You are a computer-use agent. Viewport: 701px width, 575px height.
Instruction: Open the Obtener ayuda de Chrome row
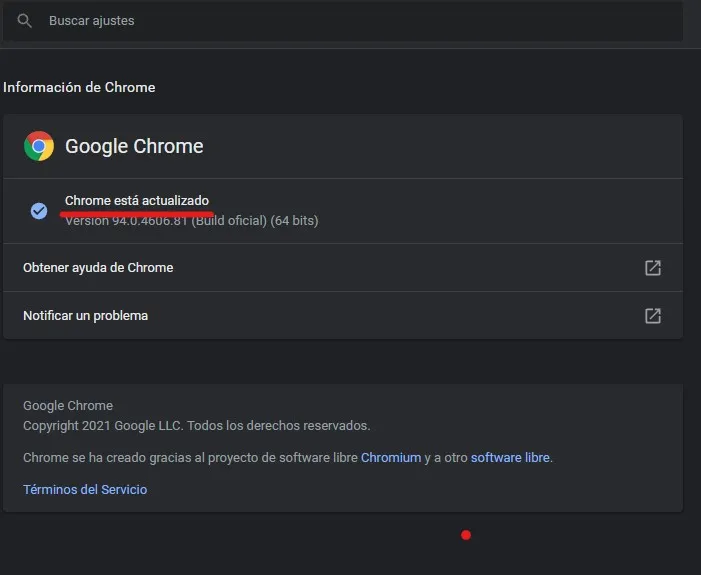click(x=343, y=268)
